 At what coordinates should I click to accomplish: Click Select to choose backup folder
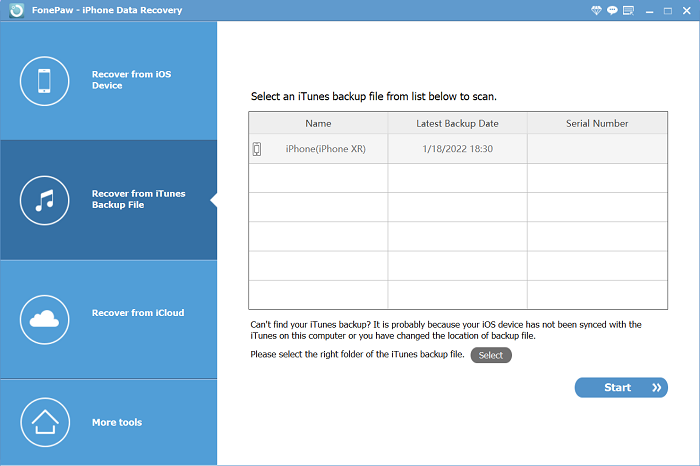[491, 355]
